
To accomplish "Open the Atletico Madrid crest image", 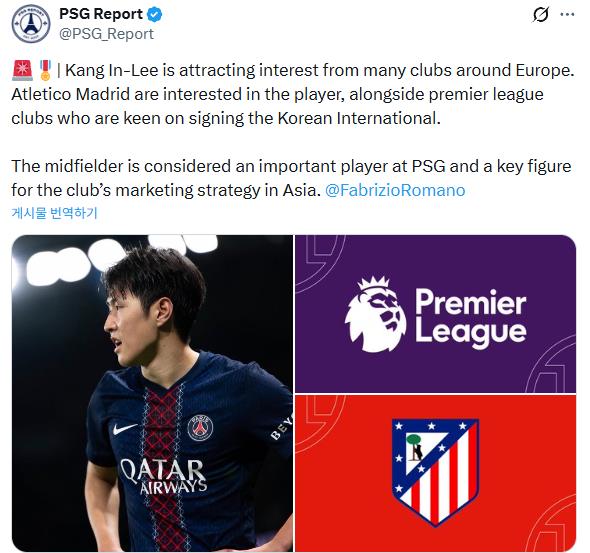I will [x=435, y=473].
